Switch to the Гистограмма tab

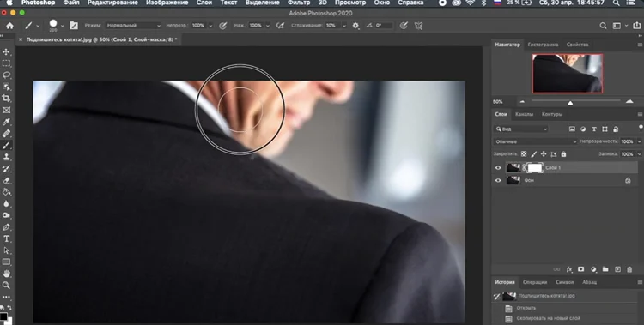pos(543,45)
